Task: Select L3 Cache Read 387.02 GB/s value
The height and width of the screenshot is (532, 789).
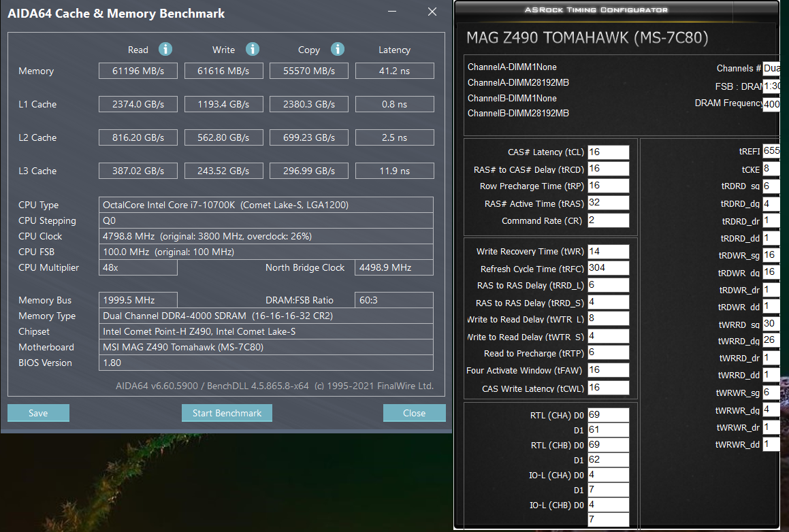Action: tap(138, 171)
